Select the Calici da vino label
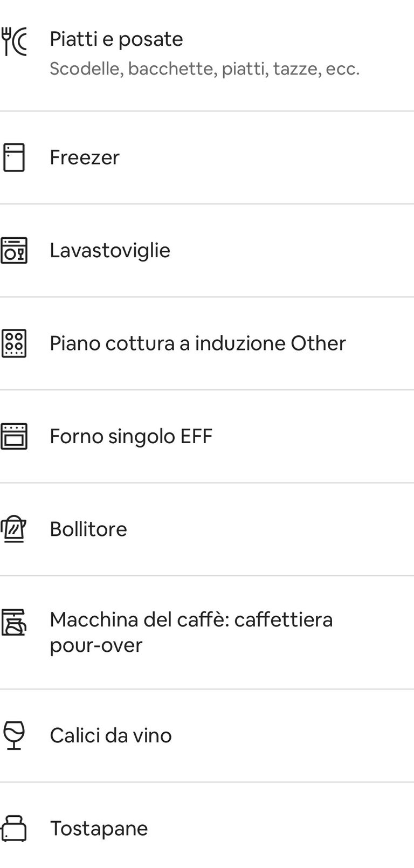 tap(111, 735)
